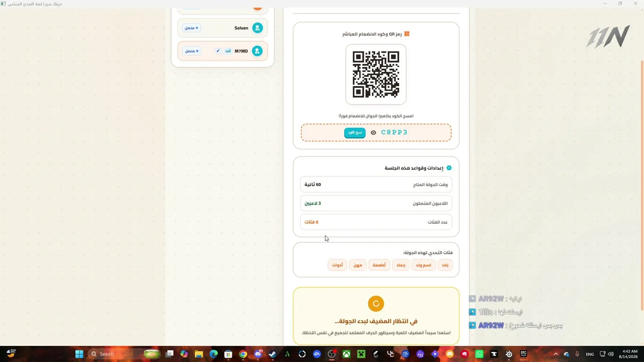This screenshot has width=644, height=362.
Task: Click the connected badge in M7MD's row
Action: [191, 51]
